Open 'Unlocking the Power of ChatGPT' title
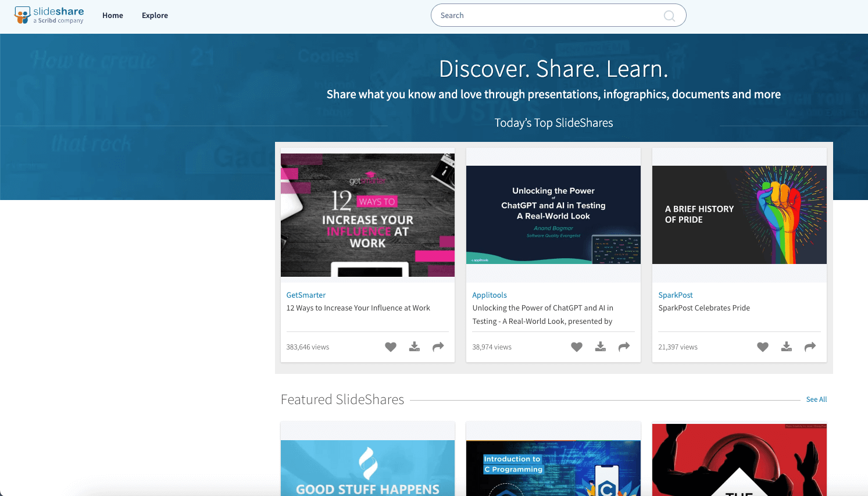This screenshot has height=496, width=868. 542,315
